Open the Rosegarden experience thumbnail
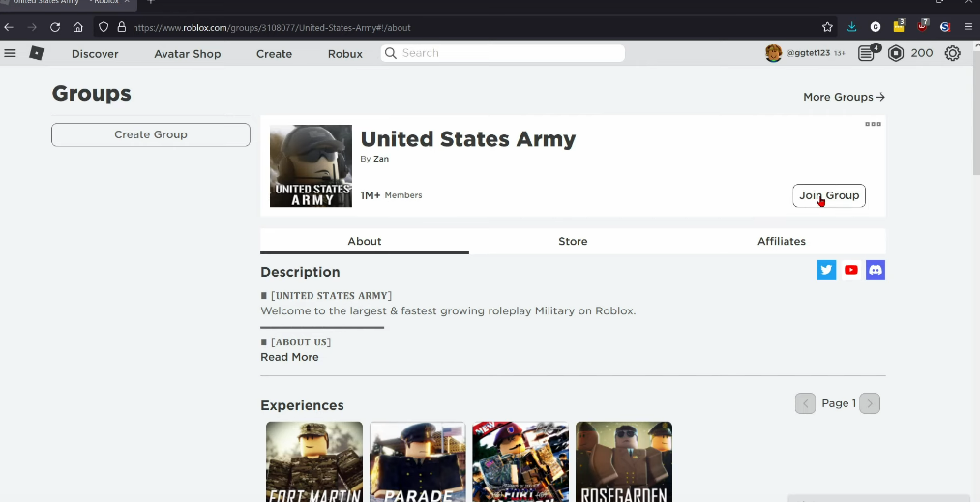The width and height of the screenshot is (980, 502). coord(624,462)
